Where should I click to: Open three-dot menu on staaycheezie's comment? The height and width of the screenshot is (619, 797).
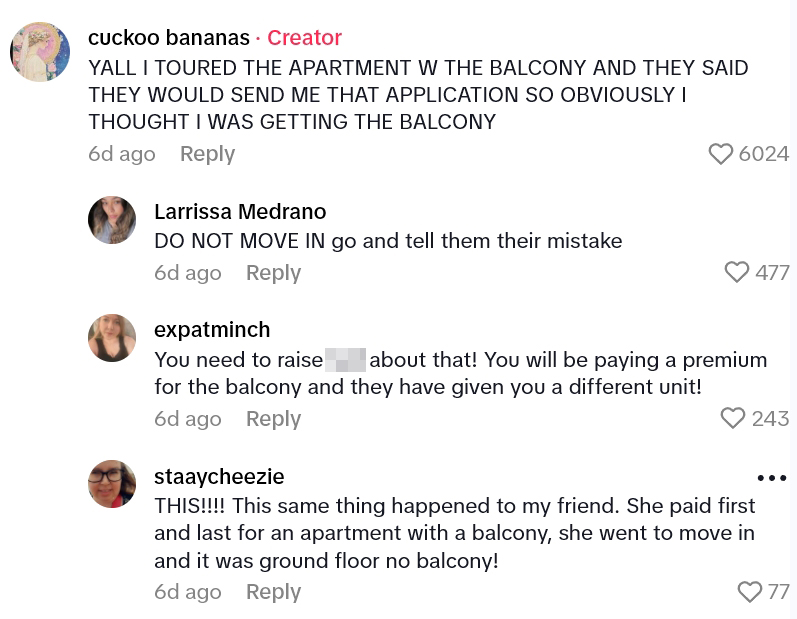pos(772,478)
